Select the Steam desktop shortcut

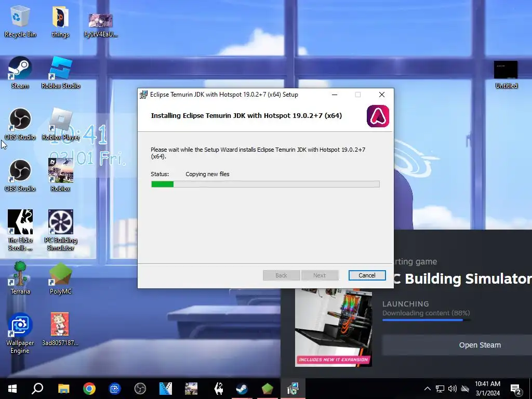[20, 73]
